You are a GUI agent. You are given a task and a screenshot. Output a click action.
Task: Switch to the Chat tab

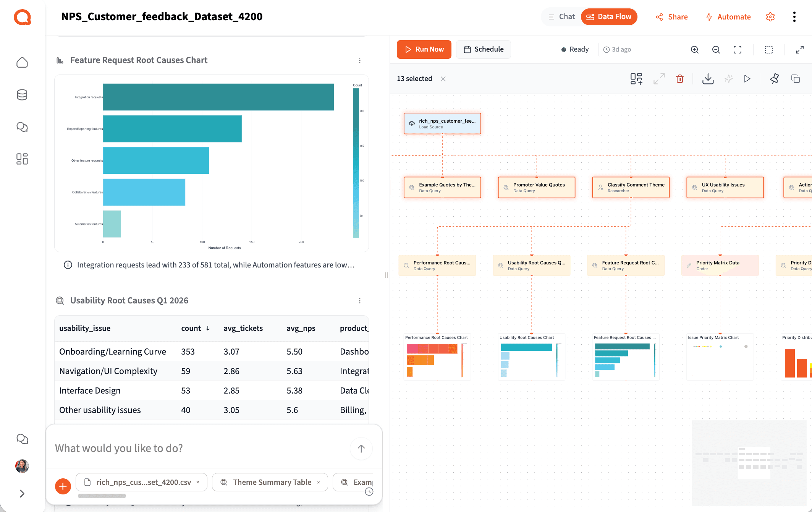point(561,16)
